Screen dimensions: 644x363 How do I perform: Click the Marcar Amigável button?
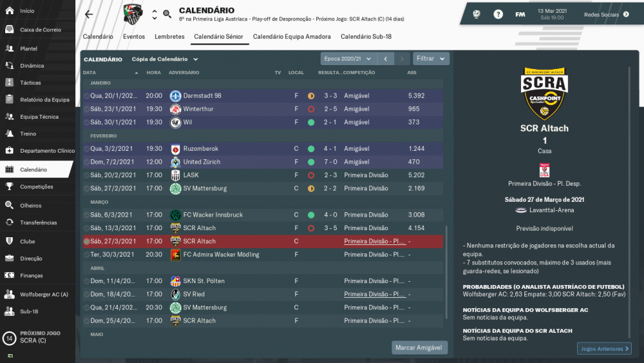(x=419, y=348)
